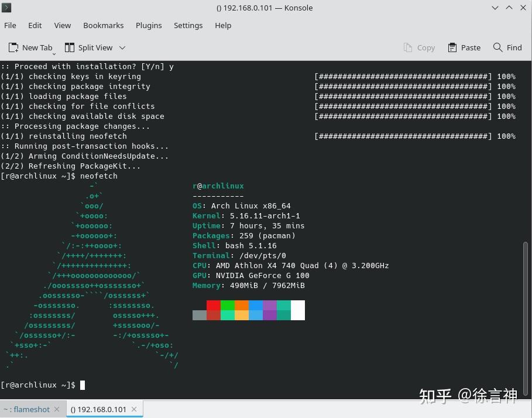Select the 192.168.0.101 session tab

(x=98, y=409)
